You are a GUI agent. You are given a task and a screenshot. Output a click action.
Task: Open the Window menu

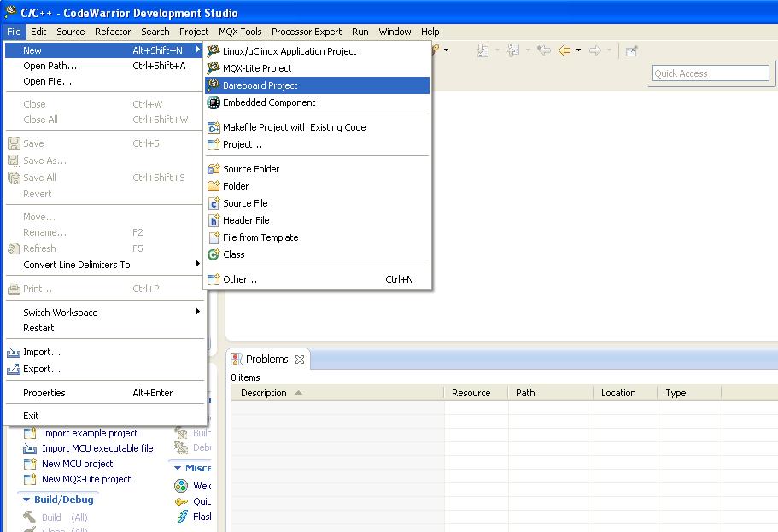point(395,32)
